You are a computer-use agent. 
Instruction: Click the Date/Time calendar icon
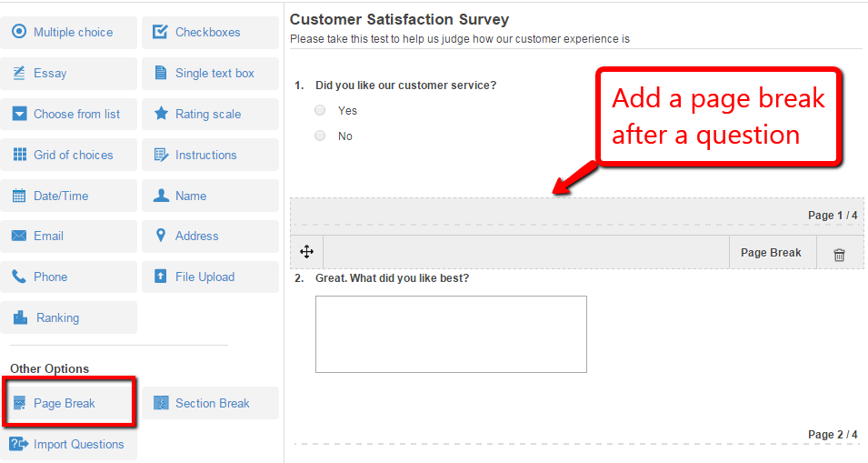pos(19,196)
